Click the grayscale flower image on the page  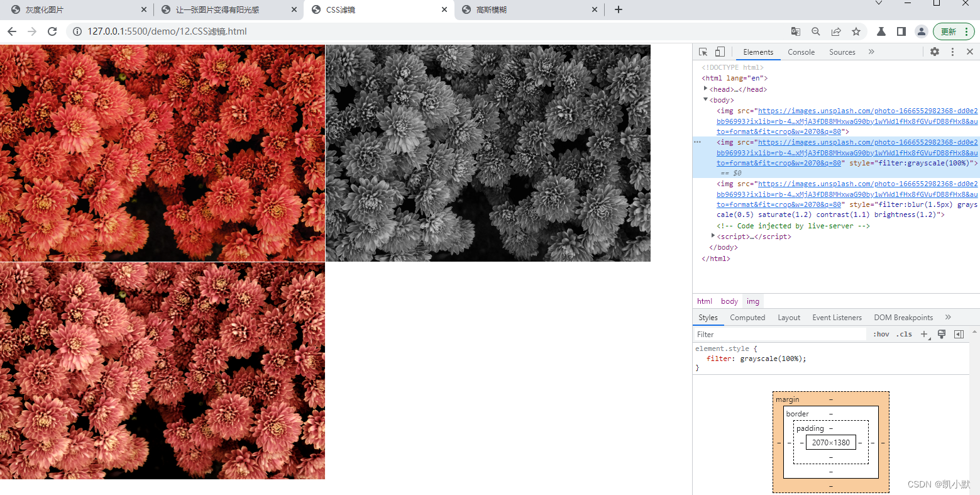tap(488, 153)
